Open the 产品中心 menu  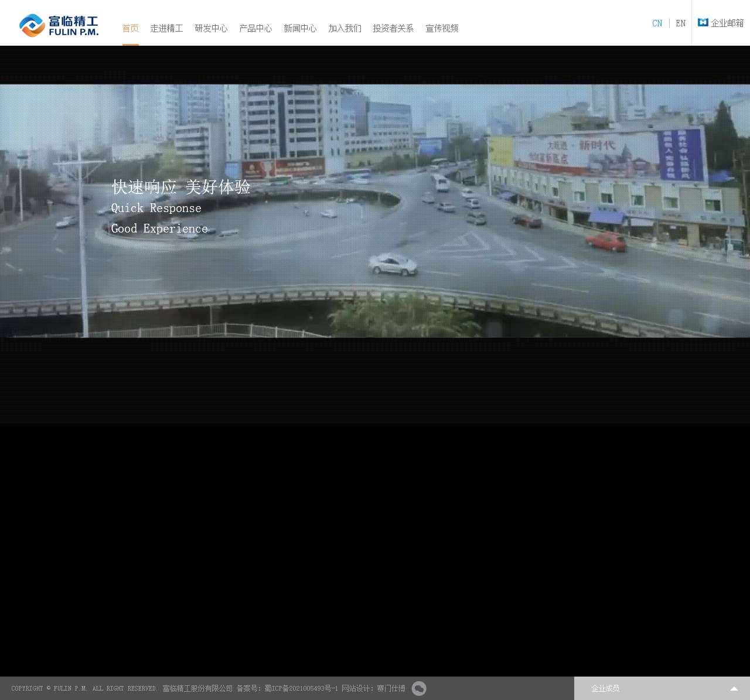(255, 28)
